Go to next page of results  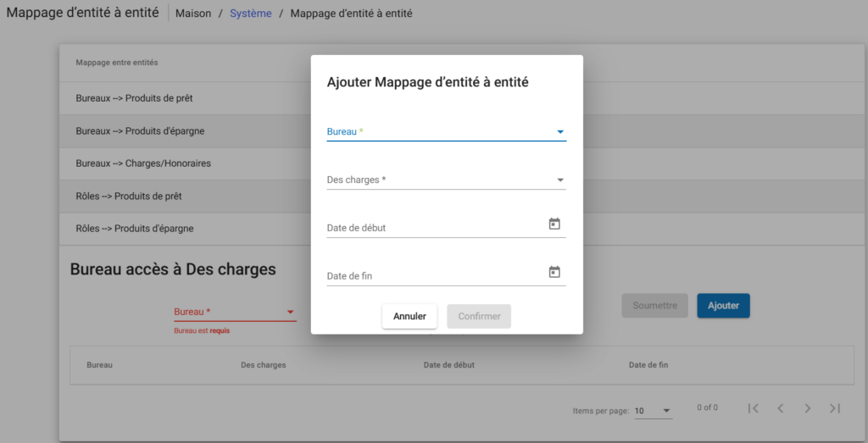pyautogui.click(x=808, y=408)
